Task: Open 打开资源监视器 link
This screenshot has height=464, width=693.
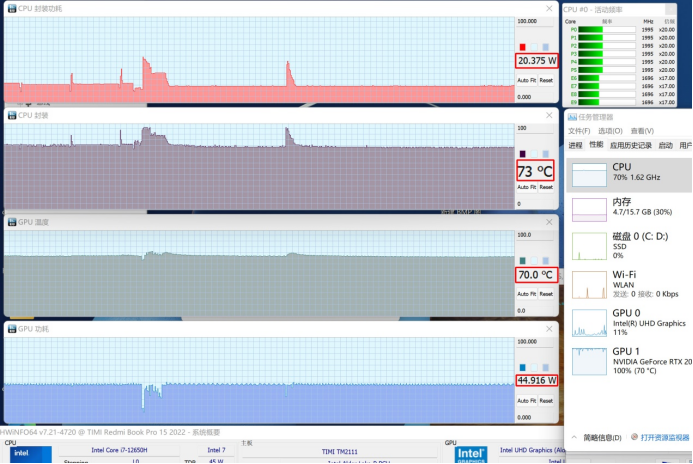Action: point(665,437)
